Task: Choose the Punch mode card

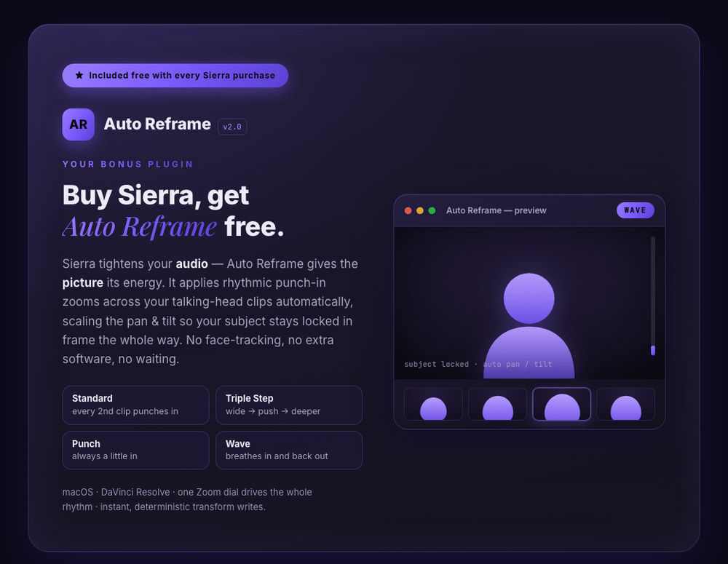Action: click(135, 450)
